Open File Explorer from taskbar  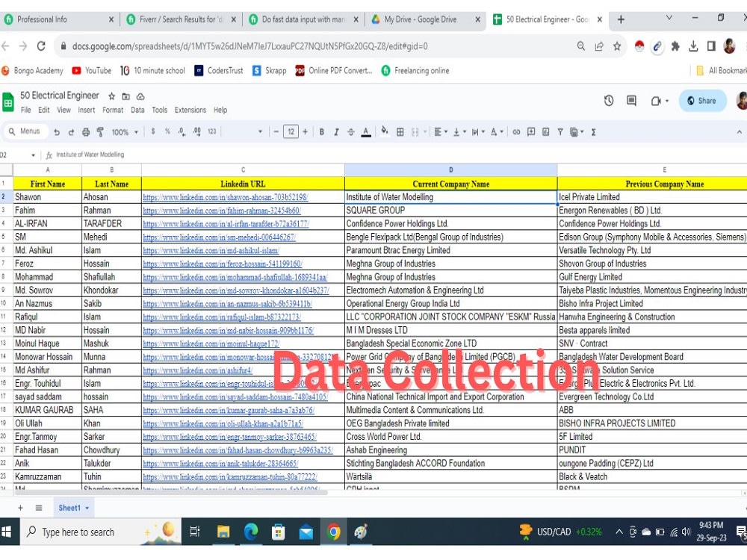(223, 532)
